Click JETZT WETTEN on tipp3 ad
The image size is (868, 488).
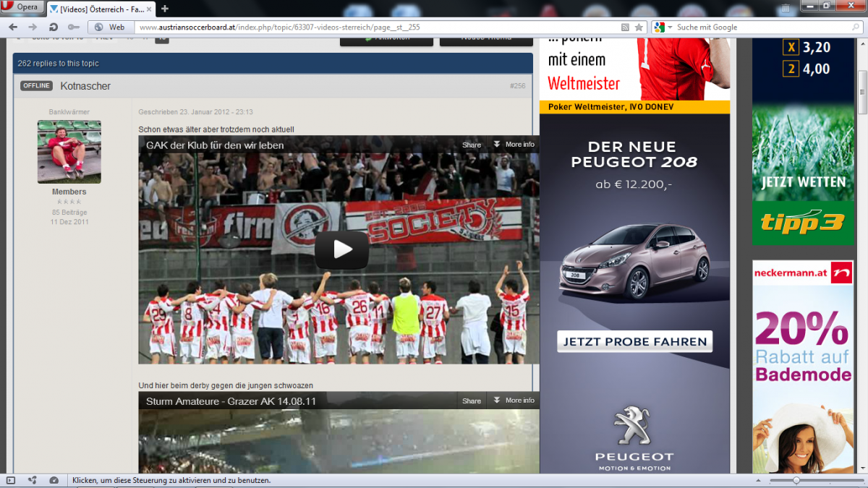click(803, 182)
